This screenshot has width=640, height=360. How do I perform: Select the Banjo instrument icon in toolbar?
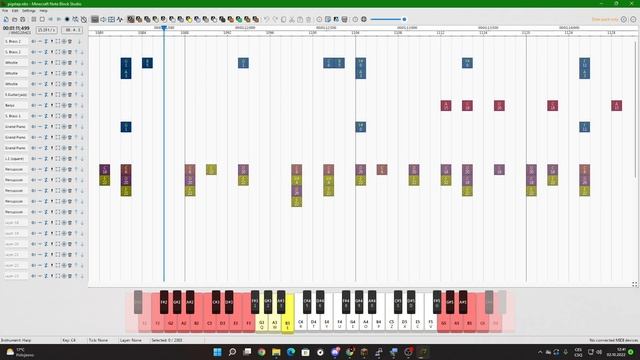[247, 19]
